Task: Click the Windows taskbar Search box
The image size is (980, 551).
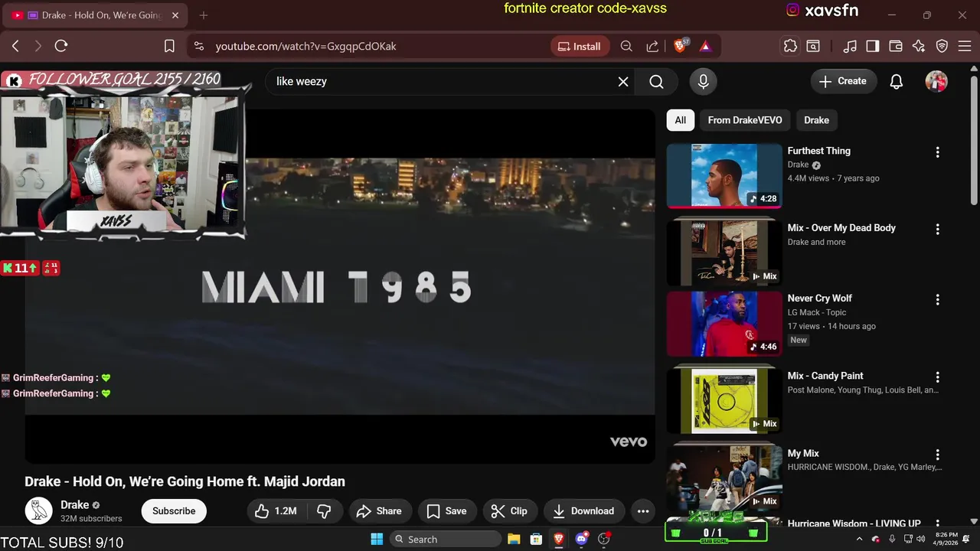Action: [x=446, y=539]
